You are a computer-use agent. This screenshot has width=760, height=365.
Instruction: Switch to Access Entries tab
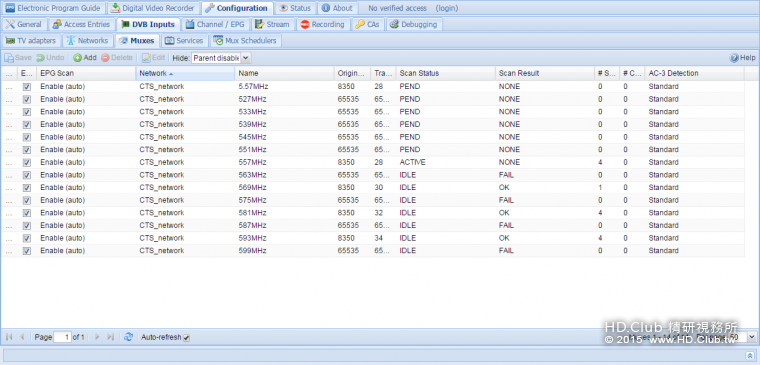click(x=82, y=24)
